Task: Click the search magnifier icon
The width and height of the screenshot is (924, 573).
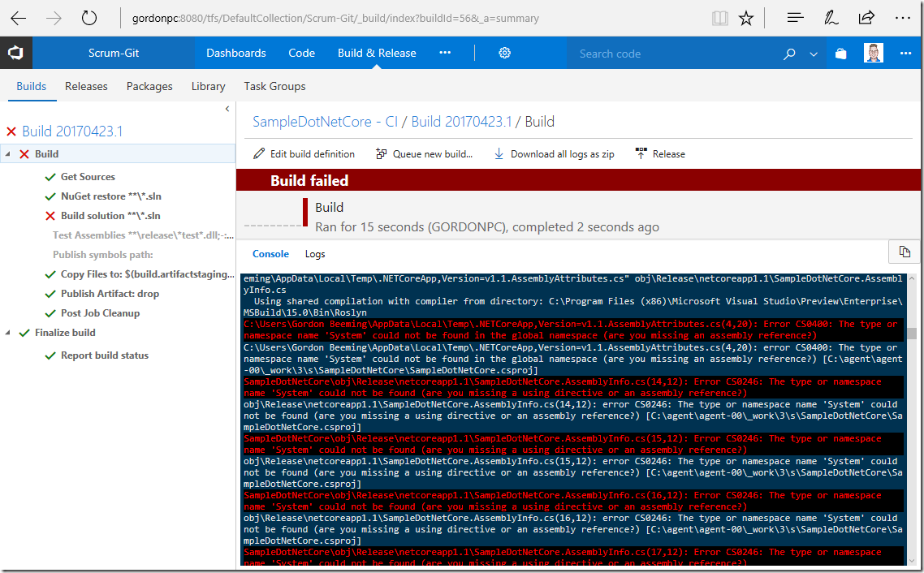Action: pos(790,54)
